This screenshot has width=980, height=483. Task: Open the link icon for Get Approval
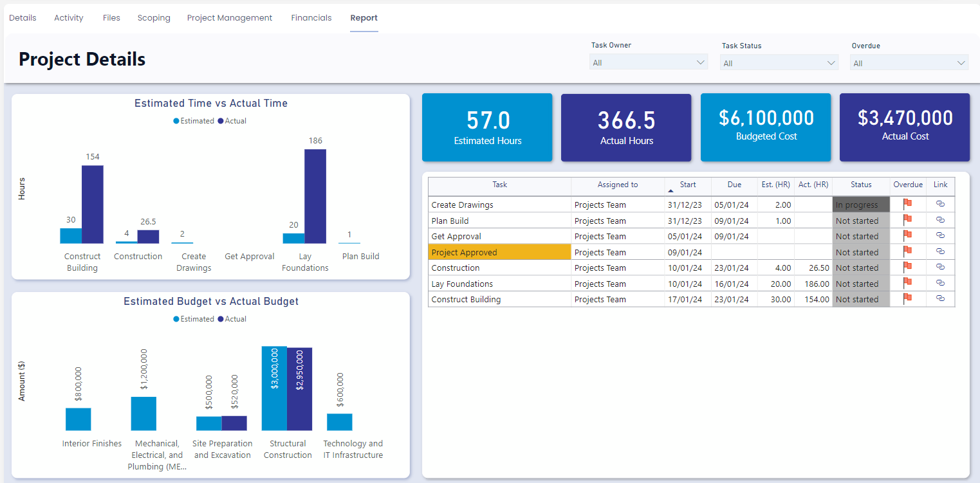tap(940, 236)
